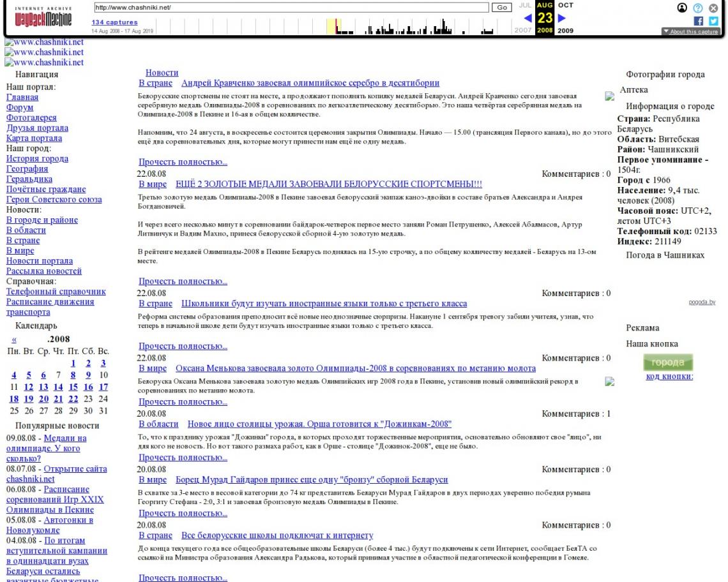Open 'Герои Советского союза' link
The image size is (728, 582).
pyautogui.click(x=54, y=199)
